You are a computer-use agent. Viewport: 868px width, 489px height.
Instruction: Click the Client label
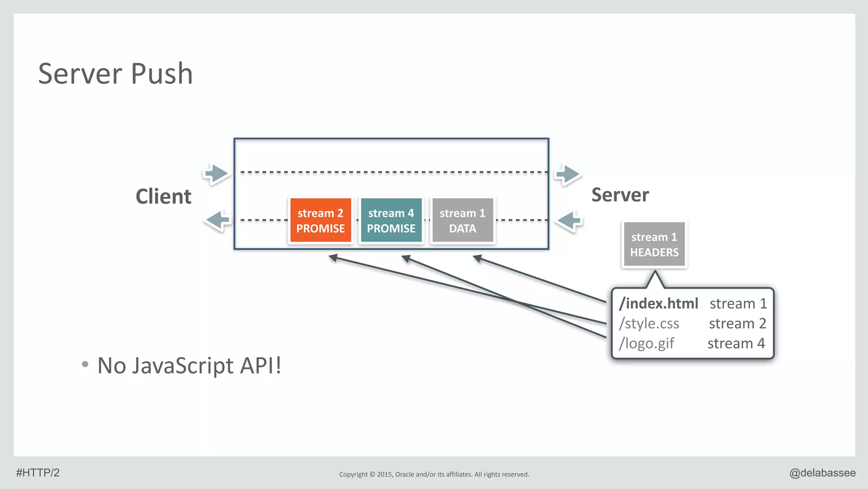163,196
